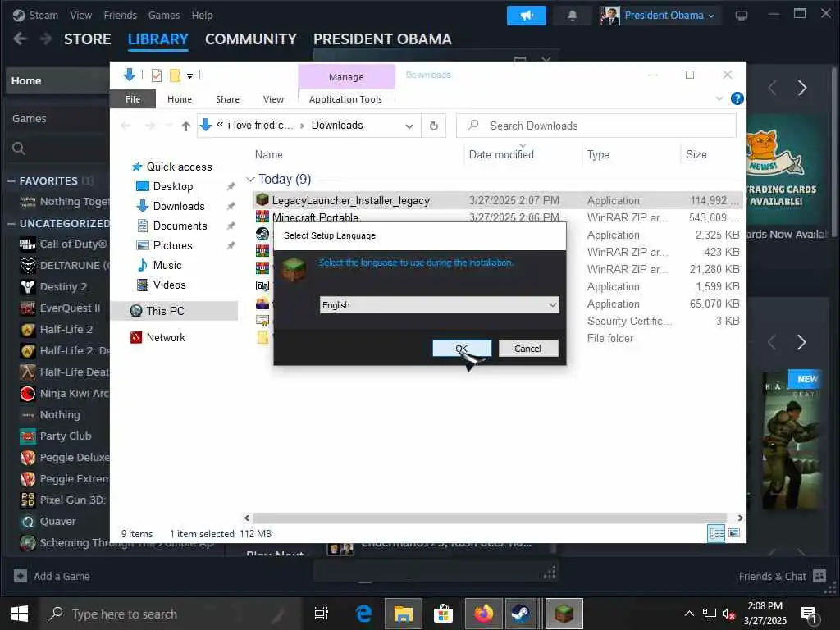The width and height of the screenshot is (840, 630).
Task: Collapse the FAVORITES category in Steam
Action: coord(11,181)
